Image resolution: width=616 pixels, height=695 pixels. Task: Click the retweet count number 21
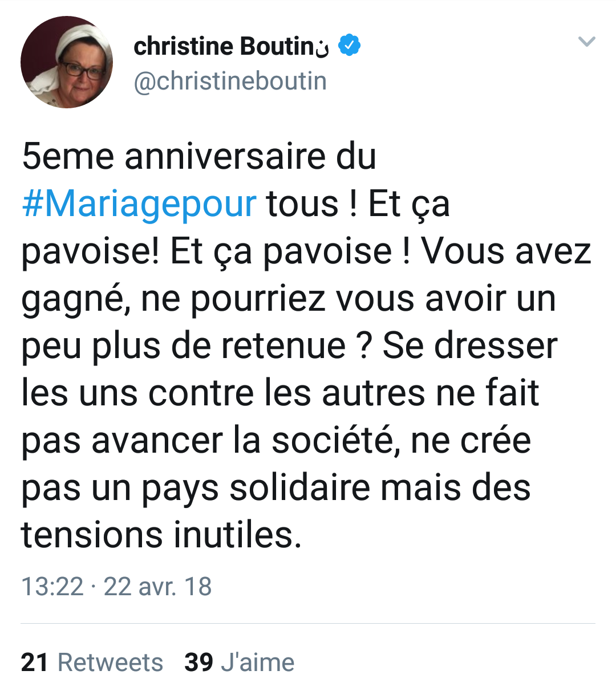coord(34,663)
